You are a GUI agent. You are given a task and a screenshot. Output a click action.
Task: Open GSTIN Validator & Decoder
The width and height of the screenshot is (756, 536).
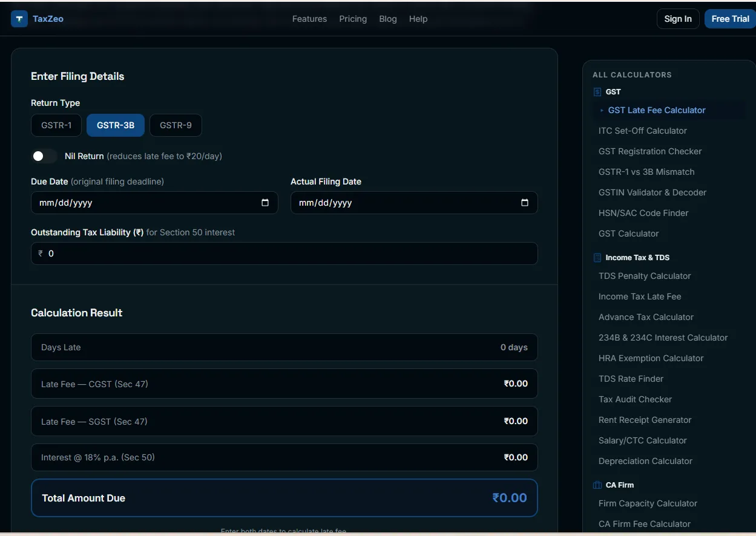point(652,192)
